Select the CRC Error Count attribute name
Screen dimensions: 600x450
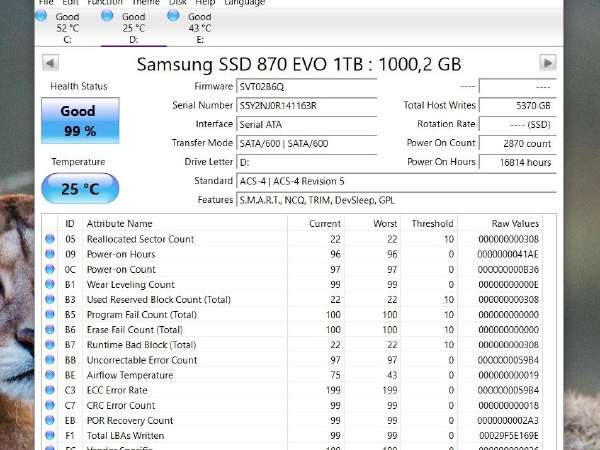click(x=121, y=405)
